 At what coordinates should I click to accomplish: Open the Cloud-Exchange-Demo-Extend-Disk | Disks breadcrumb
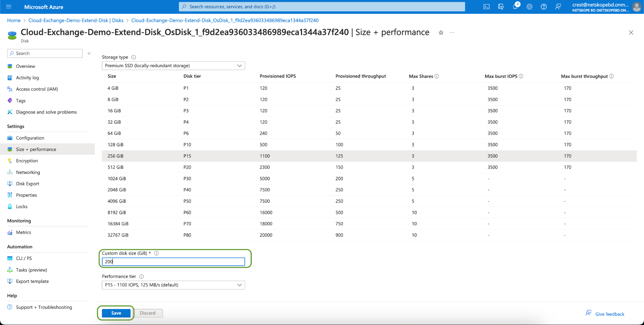pyautogui.click(x=76, y=20)
